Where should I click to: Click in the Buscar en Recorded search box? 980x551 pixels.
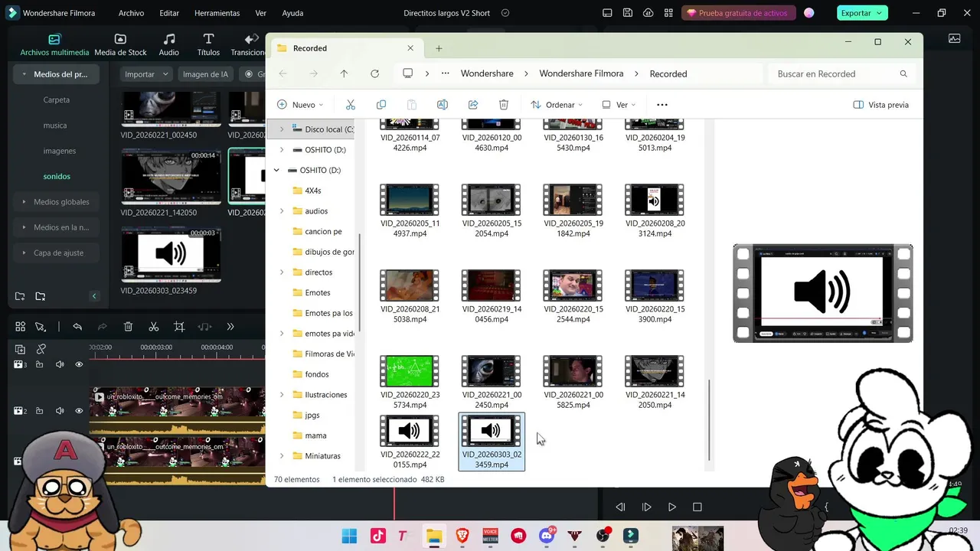(x=841, y=73)
